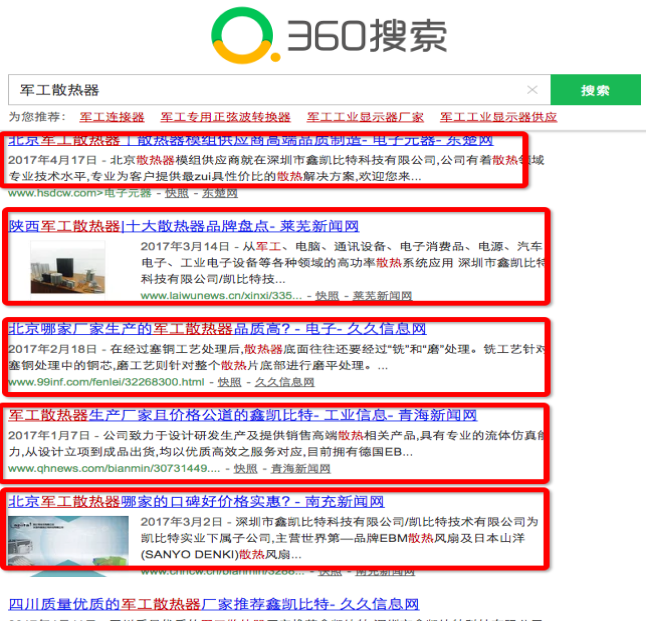Viewport: 647px width, 622px height.
Task: Open suggested search 军工工业显示器供应
Action: pyautogui.click(x=498, y=117)
